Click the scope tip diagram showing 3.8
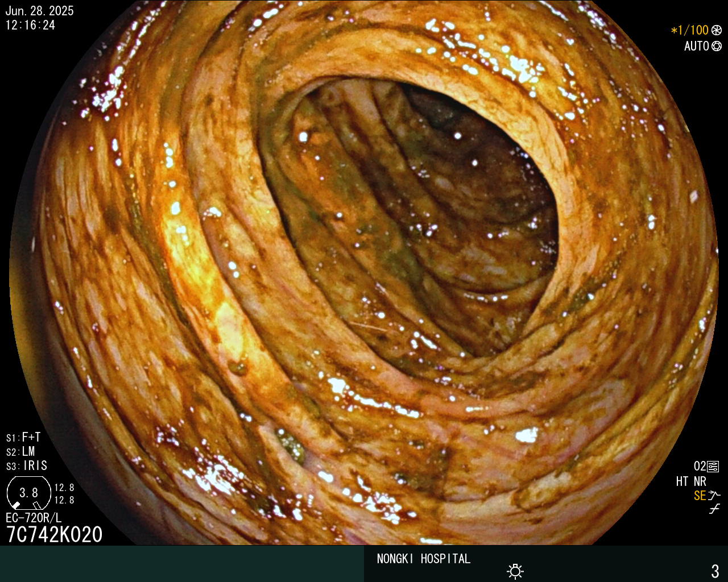 28,493
